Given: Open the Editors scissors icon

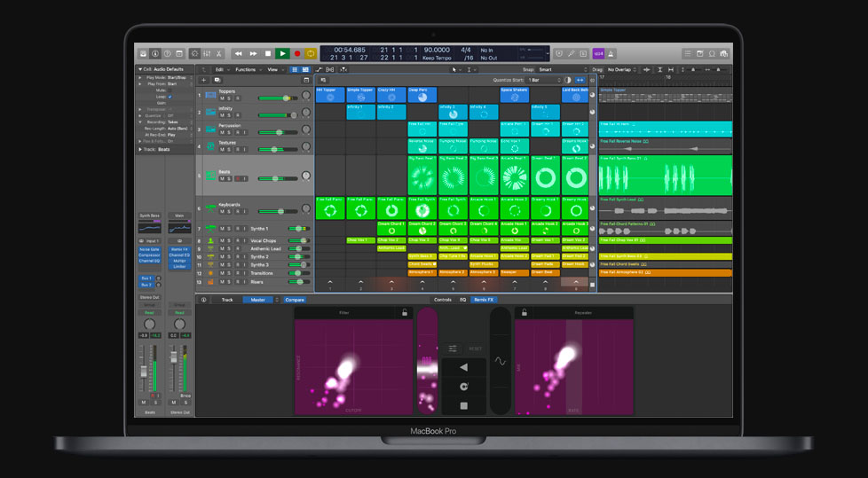Looking at the screenshot, I should 218,54.
